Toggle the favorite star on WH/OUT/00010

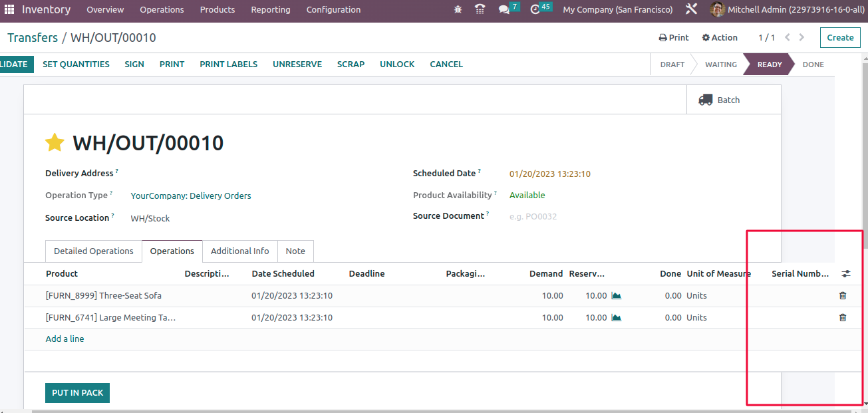(55, 142)
